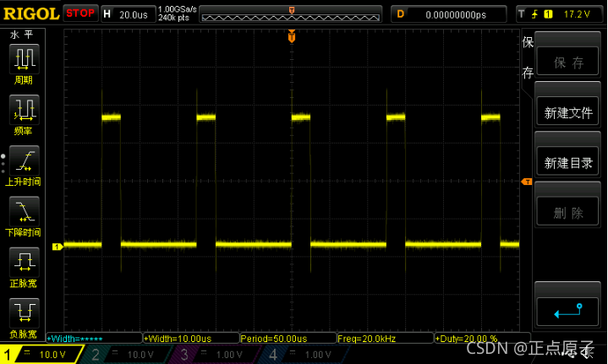Click the Period=50.00us measurement readout
Screen dimensions: 608x364
[288, 339]
